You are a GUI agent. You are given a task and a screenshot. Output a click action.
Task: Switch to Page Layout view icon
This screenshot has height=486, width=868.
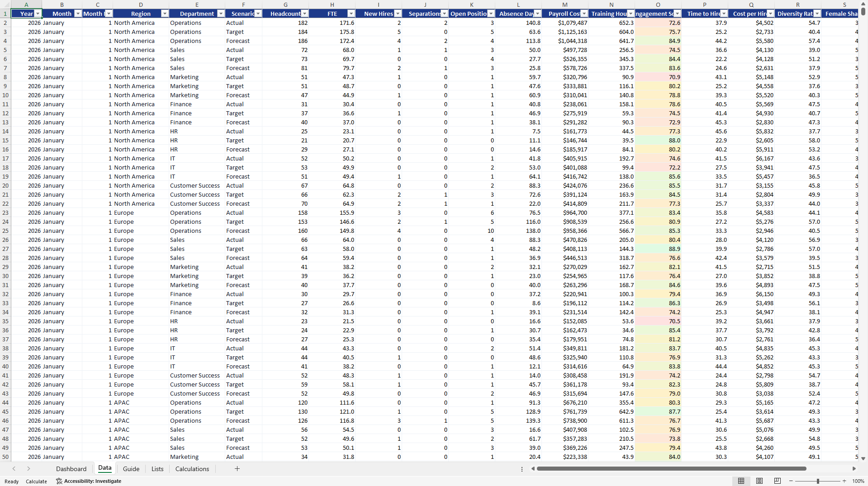[759, 481]
